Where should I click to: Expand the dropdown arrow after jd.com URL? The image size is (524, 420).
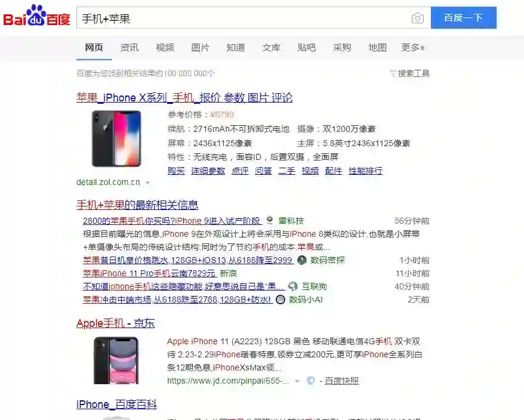(x=297, y=381)
